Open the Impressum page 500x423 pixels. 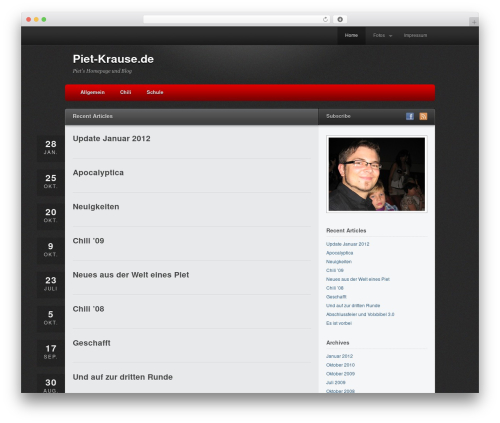[415, 35]
